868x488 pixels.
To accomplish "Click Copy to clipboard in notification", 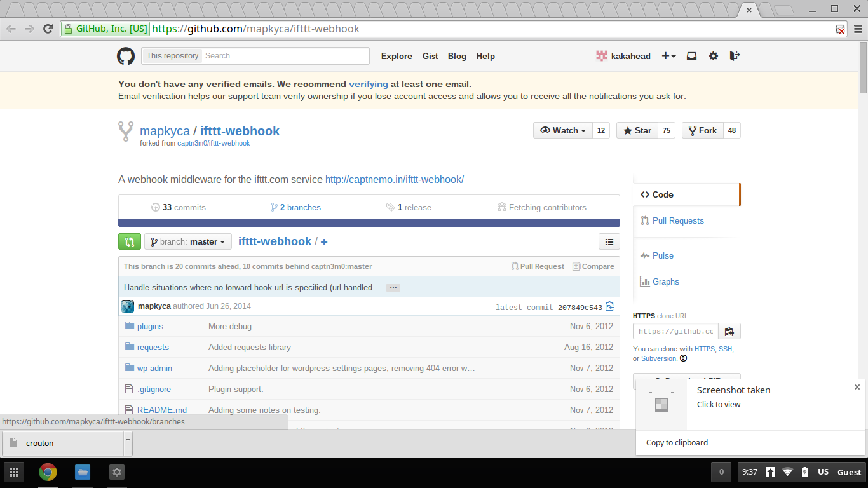I will (677, 443).
